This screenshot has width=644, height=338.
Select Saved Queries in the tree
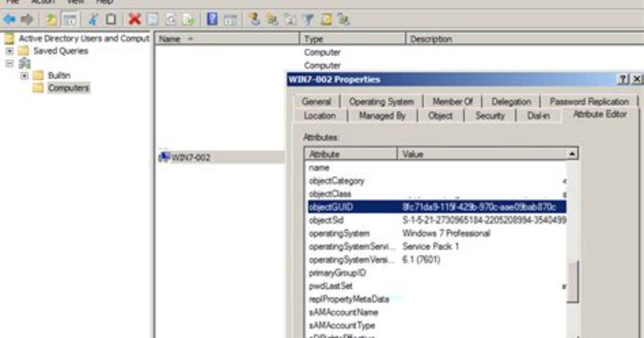click(x=61, y=51)
